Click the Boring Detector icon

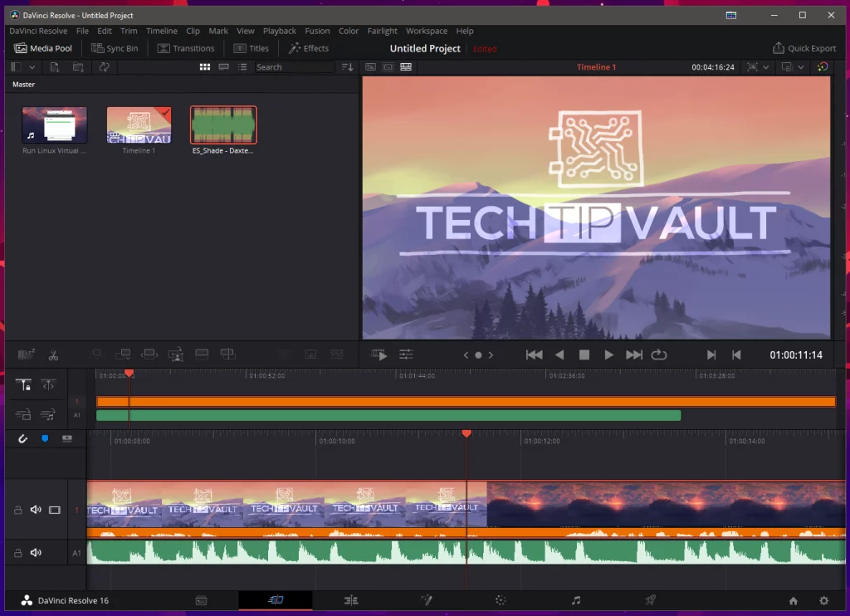26,354
